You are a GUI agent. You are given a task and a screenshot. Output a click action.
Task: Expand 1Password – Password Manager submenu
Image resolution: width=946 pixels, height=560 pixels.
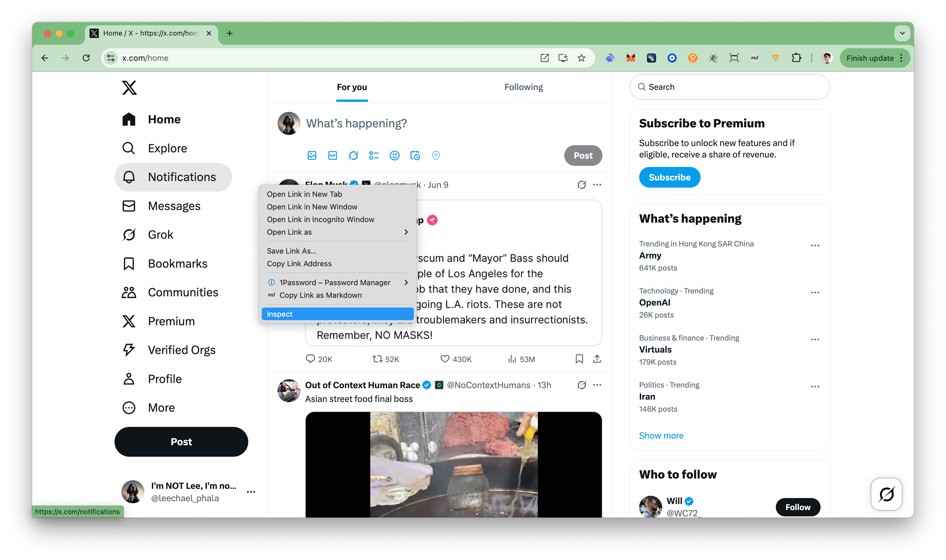tap(338, 282)
